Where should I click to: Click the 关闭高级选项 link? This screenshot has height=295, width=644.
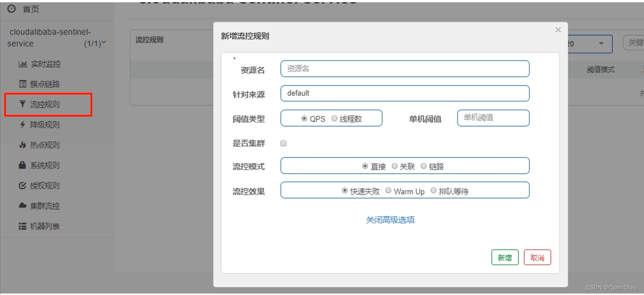point(390,220)
